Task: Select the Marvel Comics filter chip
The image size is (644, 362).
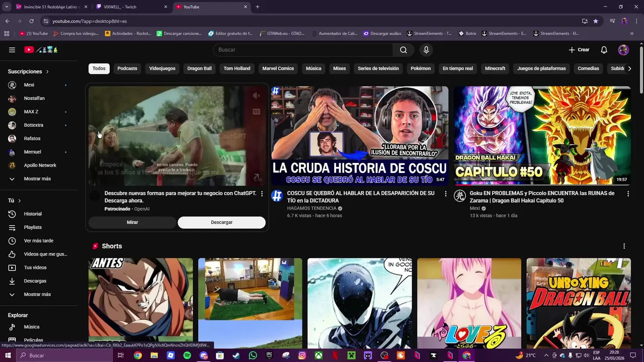Action: coord(278,68)
